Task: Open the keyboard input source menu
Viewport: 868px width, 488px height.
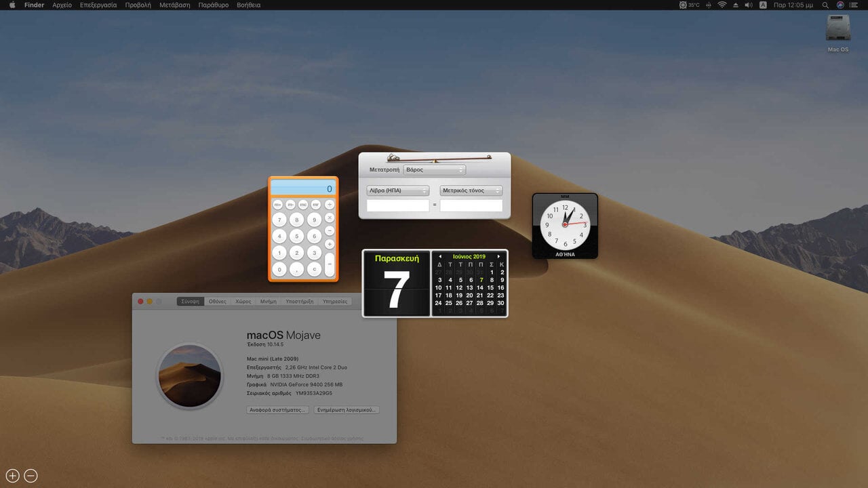Action: [x=763, y=5]
